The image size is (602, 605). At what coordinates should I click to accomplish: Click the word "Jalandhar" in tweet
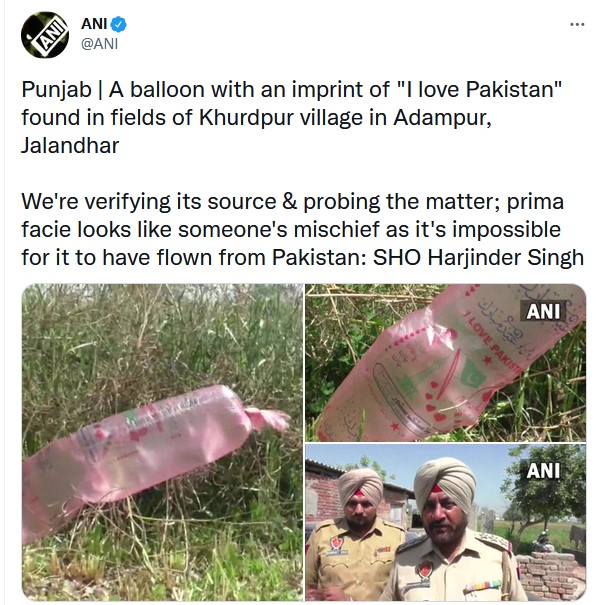(70, 145)
